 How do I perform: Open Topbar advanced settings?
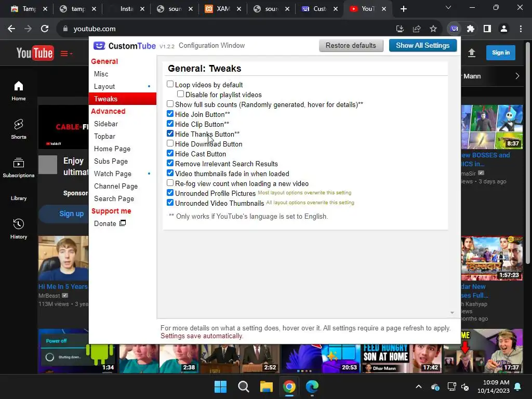pyautogui.click(x=123, y=137)
